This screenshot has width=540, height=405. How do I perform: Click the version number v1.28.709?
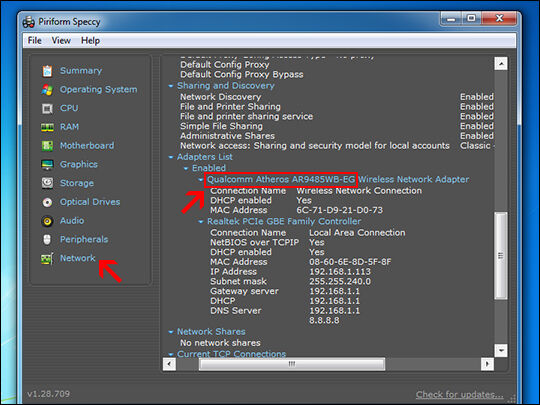coord(49,394)
